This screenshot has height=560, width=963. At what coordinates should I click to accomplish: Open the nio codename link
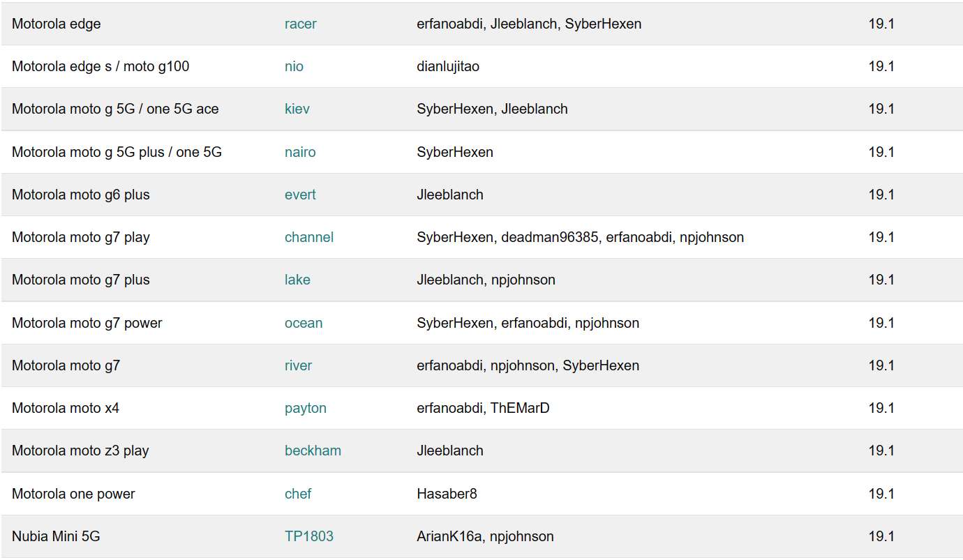point(294,66)
